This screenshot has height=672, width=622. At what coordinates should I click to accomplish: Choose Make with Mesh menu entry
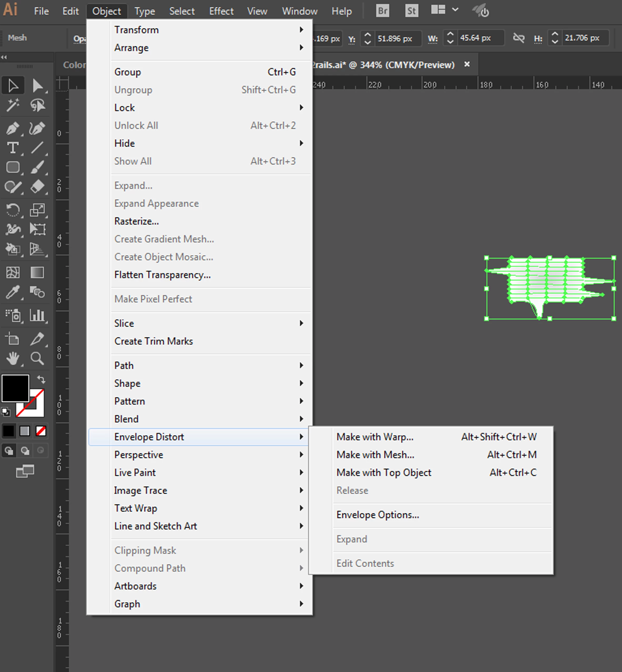[x=375, y=455]
